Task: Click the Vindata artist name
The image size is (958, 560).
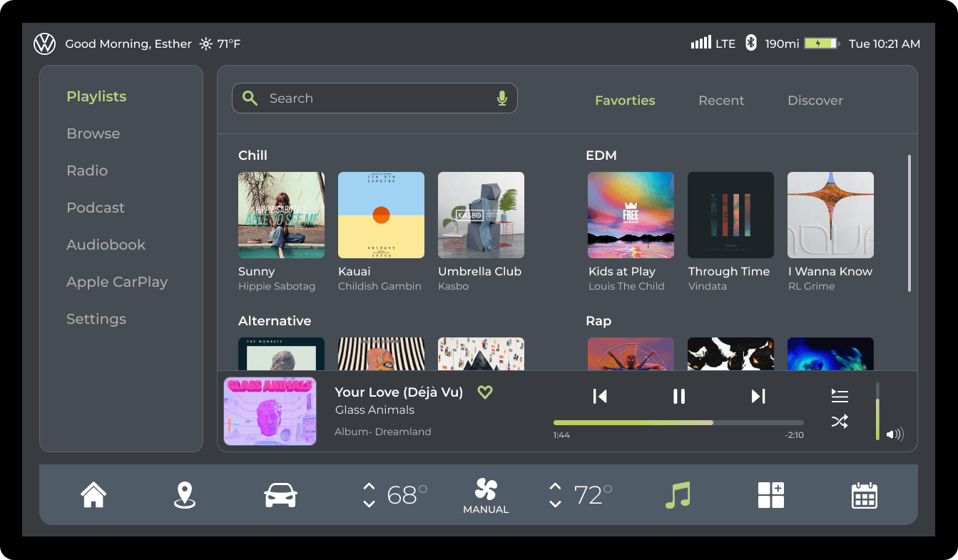Action: [708, 286]
